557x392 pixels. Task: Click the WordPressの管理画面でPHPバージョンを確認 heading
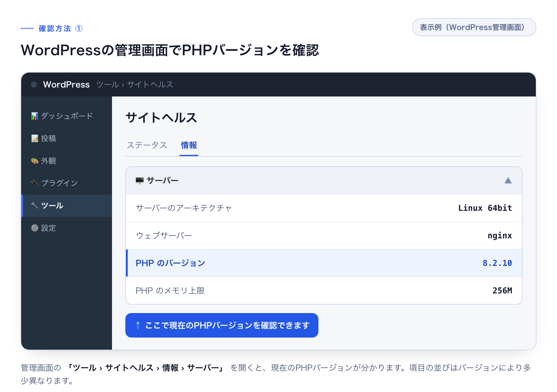click(x=170, y=50)
